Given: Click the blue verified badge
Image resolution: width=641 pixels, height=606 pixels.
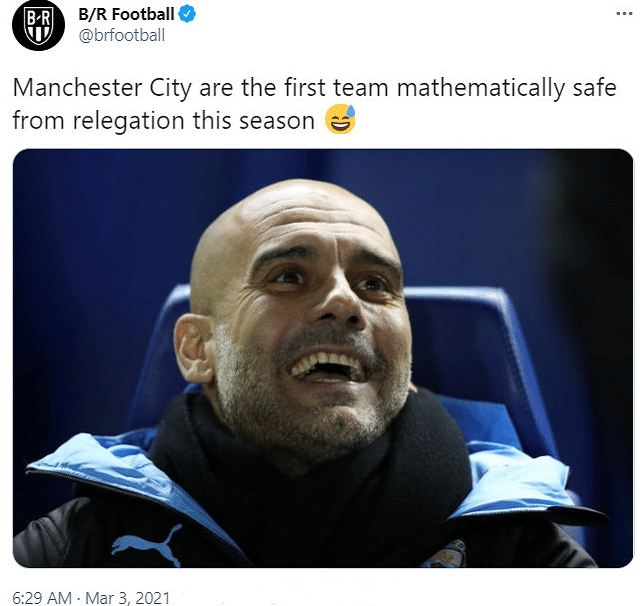Looking at the screenshot, I should coord(187,14).
